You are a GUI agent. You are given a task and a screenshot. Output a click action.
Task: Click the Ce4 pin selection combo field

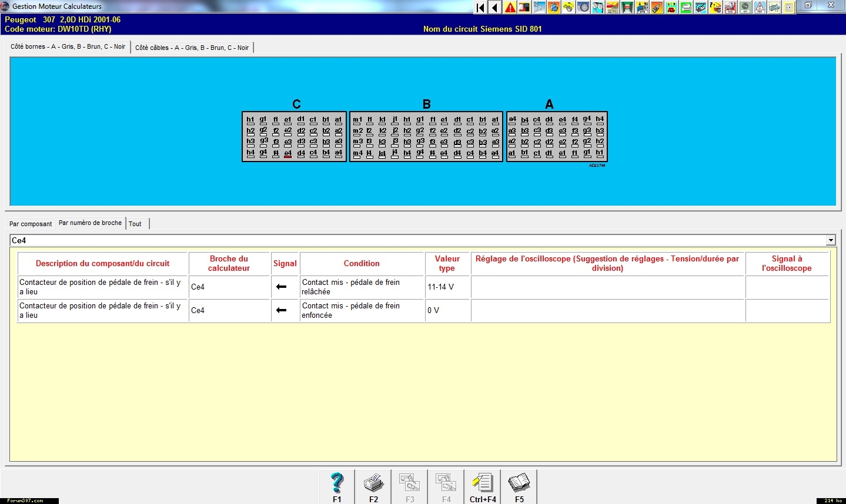(412, 240)
